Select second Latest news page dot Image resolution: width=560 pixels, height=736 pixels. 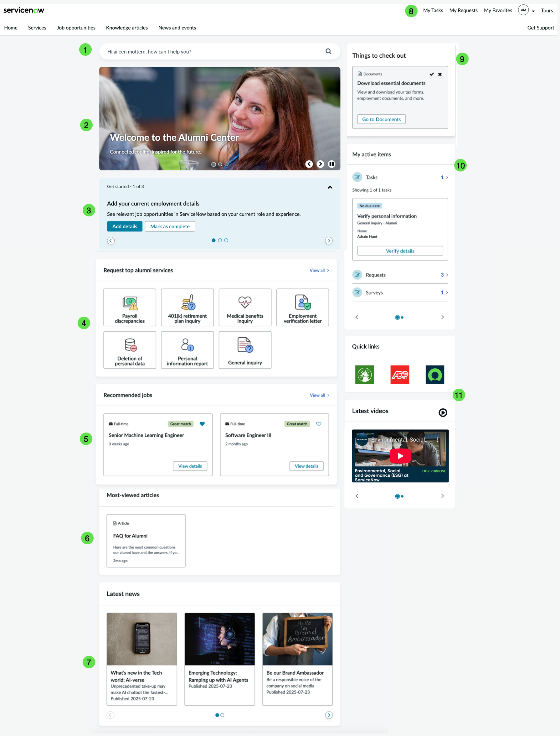(222, 715)
